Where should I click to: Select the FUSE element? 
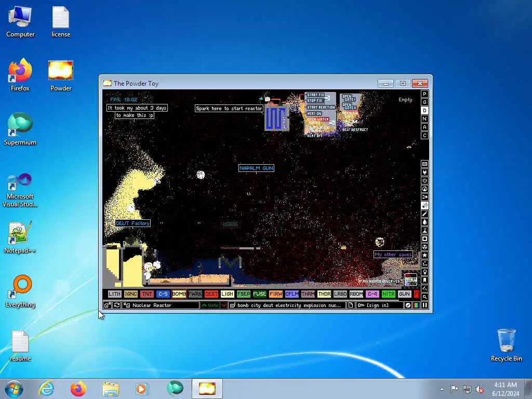(x=260, y=294)
